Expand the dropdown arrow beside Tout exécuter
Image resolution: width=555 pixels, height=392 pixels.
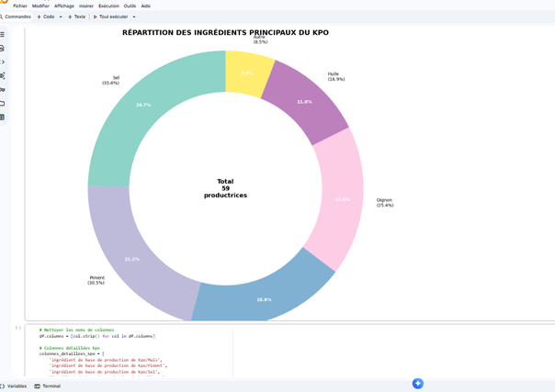134,17
